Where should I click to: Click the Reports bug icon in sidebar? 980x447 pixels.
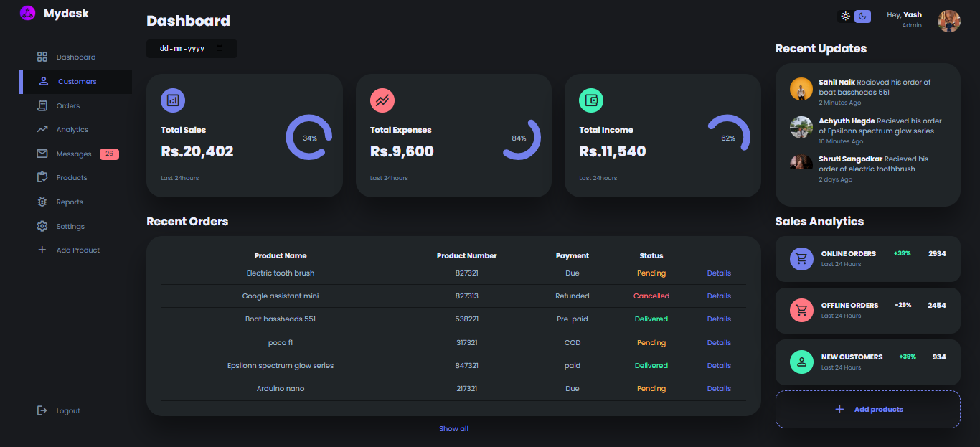click(42, 202)
